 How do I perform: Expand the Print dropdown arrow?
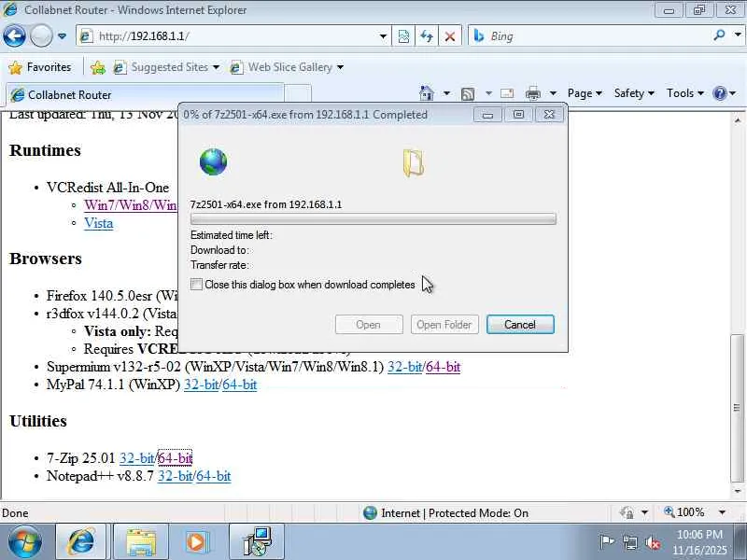point(553,93)
